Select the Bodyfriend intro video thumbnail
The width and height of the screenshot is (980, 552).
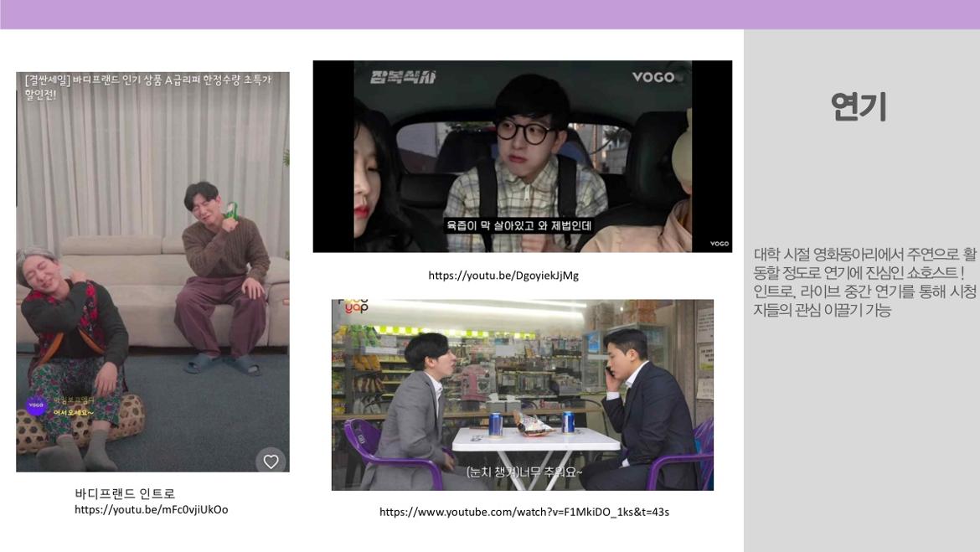click(x=152, y=272)
